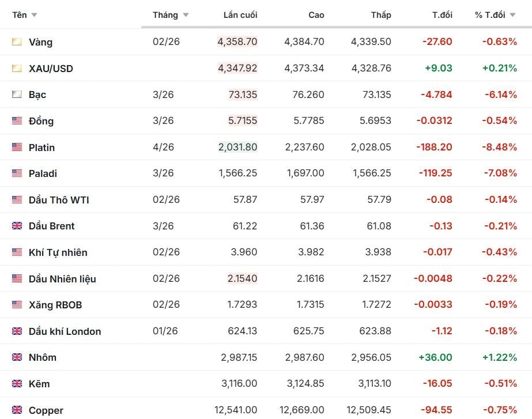Open the Dầu Thô WTI commodity link
The height and width of the screenshot is (419, 532).
point(59,200)
